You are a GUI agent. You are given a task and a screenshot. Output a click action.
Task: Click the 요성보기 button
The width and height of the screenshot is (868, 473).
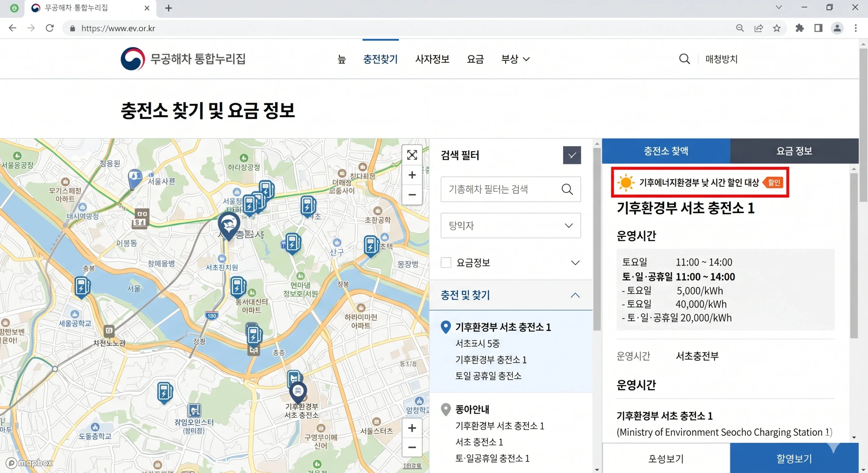pyautogui.click(x=666, y=458)
